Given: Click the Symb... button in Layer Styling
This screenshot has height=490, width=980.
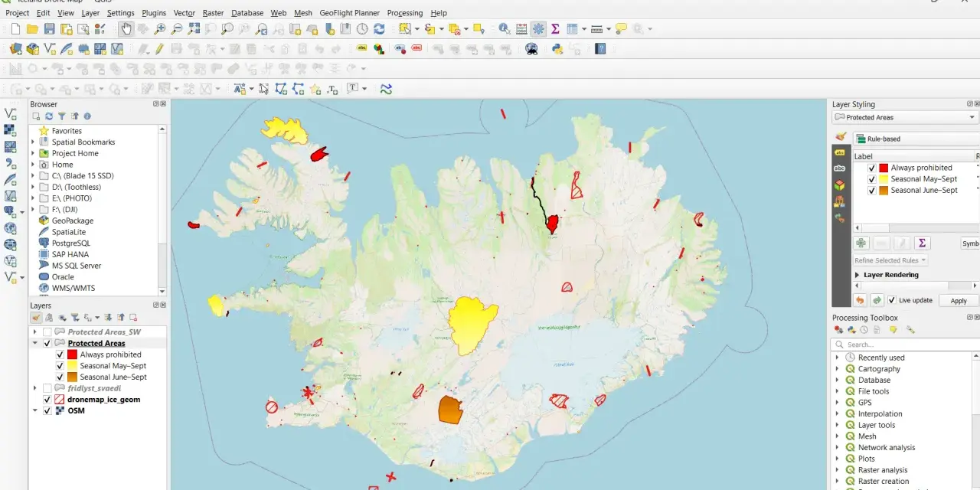Looking at the screenshot, I should 970,243.
